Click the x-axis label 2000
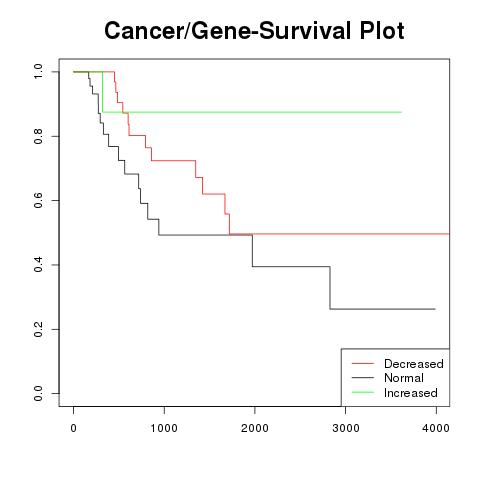480x480 pixels. pyautogui.click(x=255, y=428)
